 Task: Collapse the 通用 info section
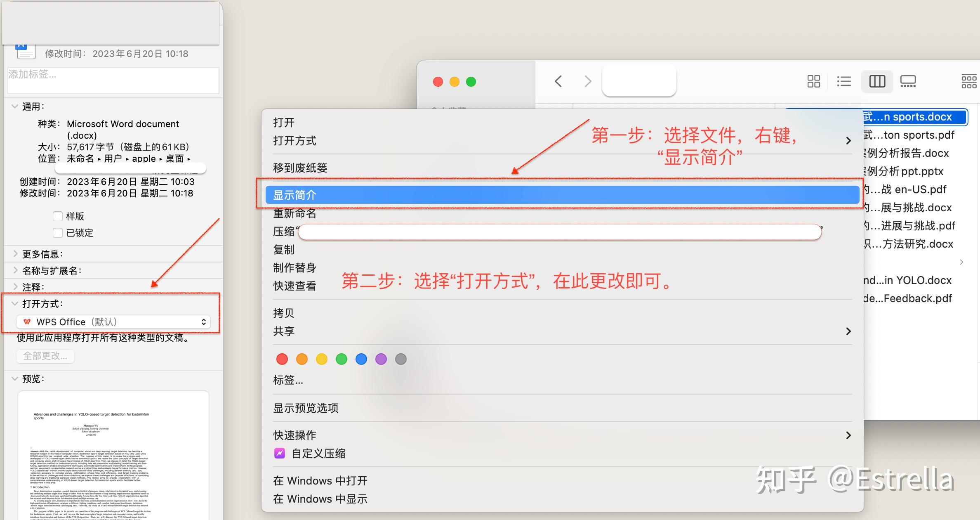coord(15,106)
